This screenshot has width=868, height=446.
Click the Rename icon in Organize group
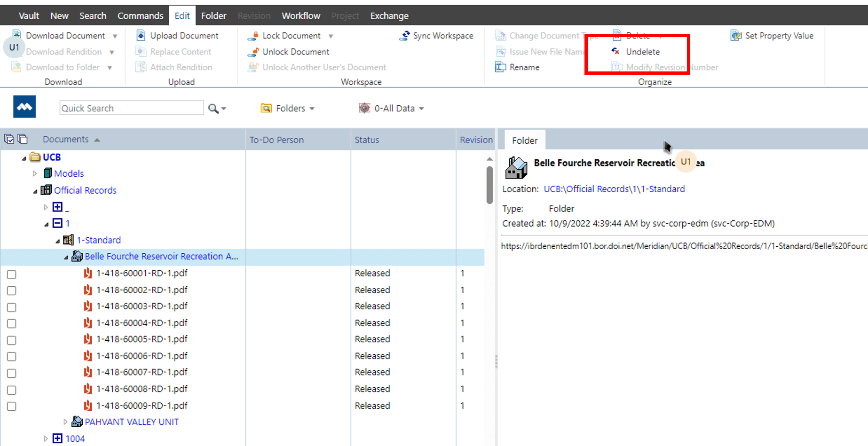point(501,67)
